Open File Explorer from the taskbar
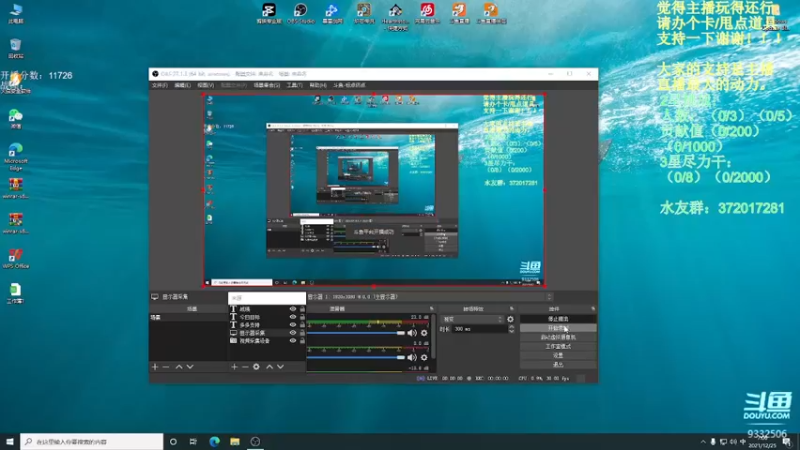This screenshot has height=450, width=800. 235,442
